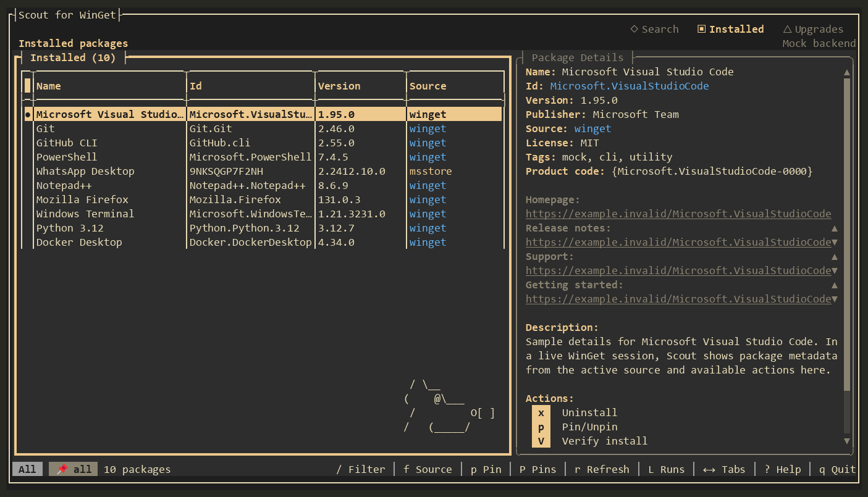
Task: Click the ? Help shortcut
Action: click(x=782, y=469)
